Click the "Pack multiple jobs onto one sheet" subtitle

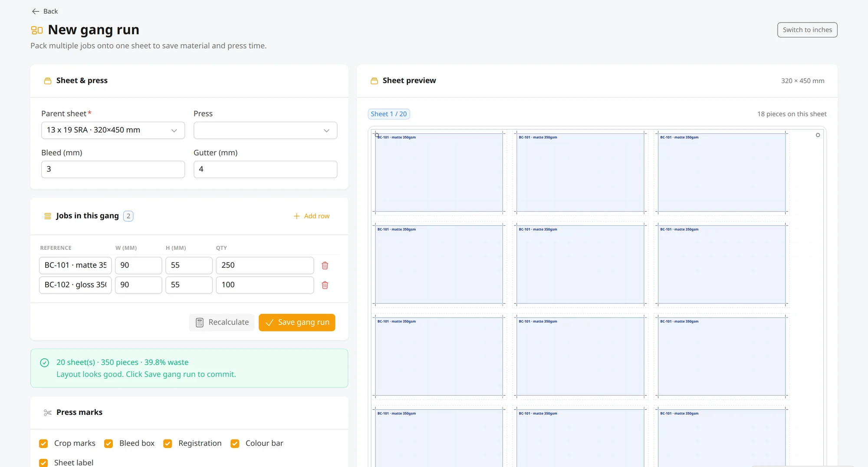point(148,46)
